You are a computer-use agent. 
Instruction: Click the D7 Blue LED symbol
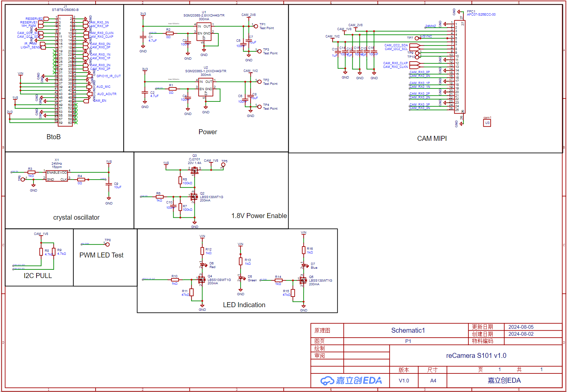pyautogui.click(x=304, y=265)
